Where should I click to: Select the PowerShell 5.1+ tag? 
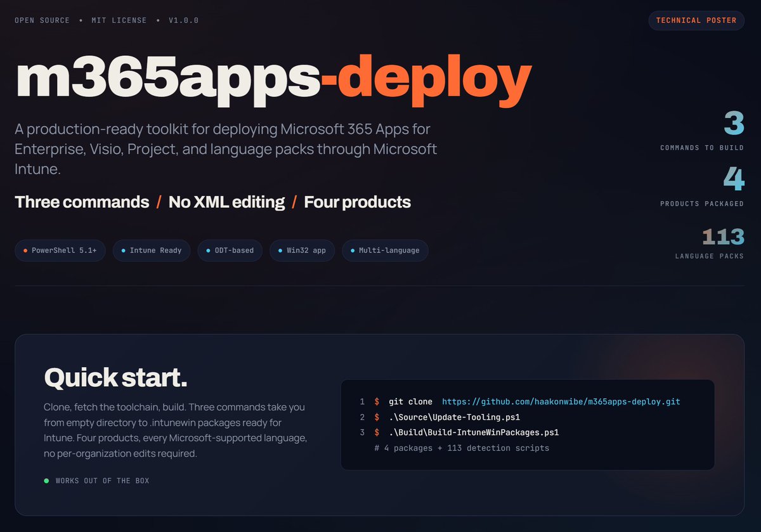click(x=60, y=250)
